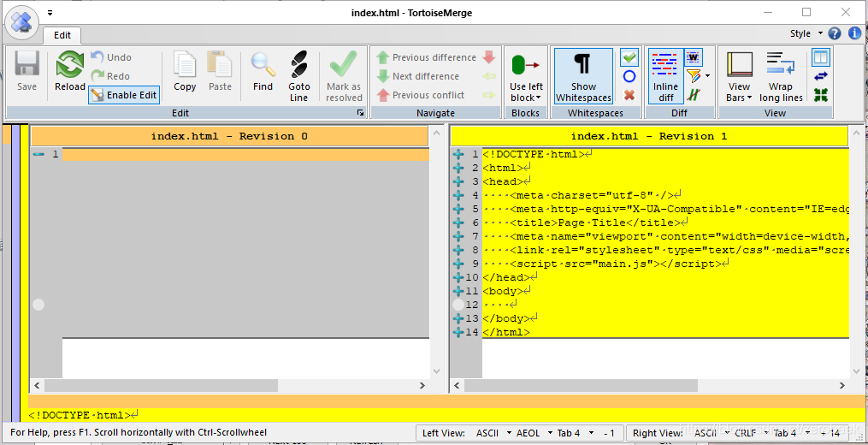
Task: Open Goto Line with the footprints icon
Action: point(299,76)
